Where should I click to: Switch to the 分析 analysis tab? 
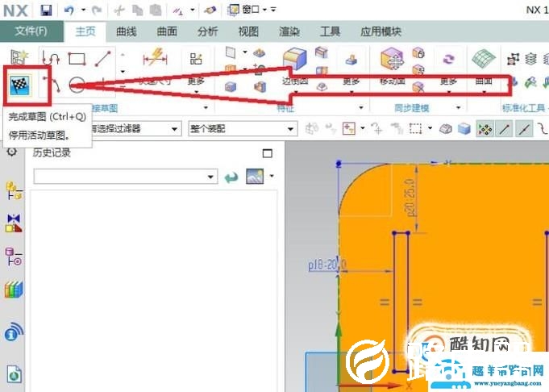208,31
